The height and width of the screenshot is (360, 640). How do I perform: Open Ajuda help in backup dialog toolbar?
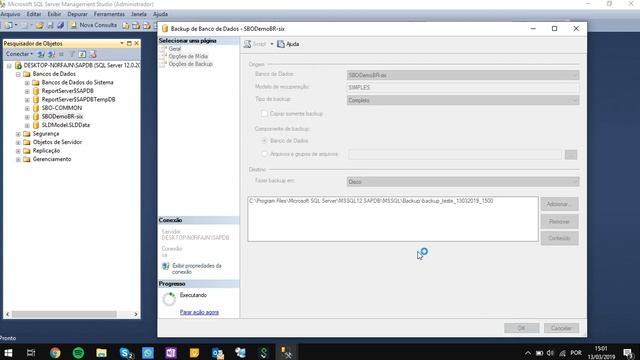pos(288,44)
